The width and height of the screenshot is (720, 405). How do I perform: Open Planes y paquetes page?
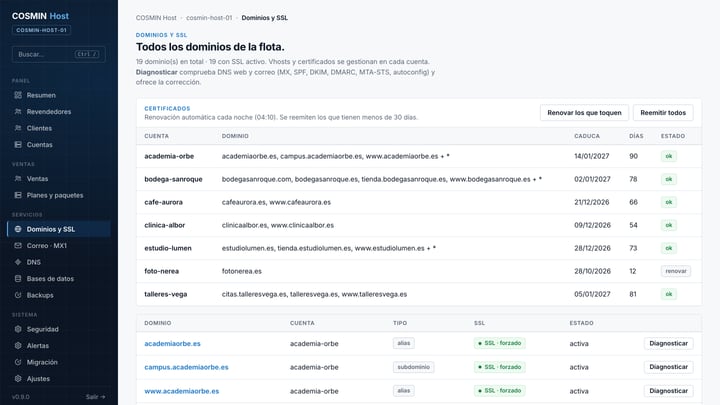click(x=59, y=195)
